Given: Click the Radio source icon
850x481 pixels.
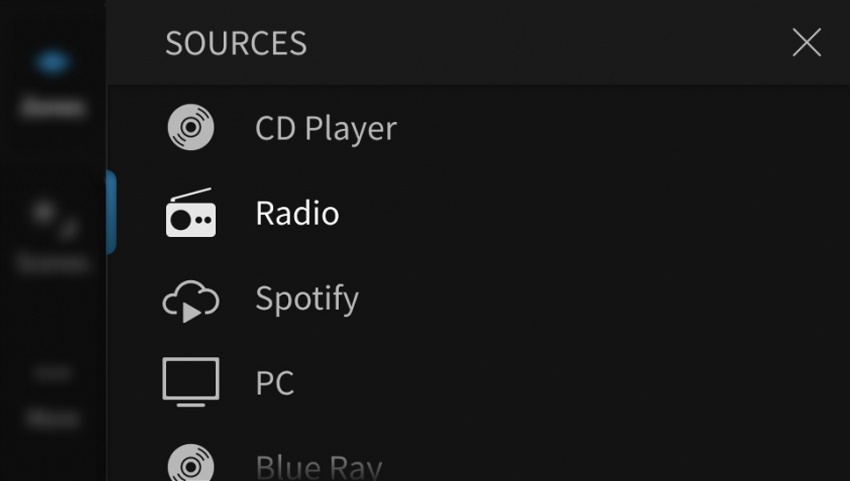Looking at the screenshot, I should [190, 213].
